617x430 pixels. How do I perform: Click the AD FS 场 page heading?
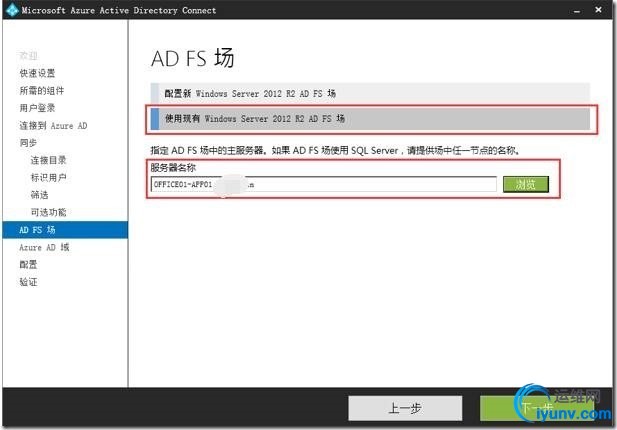(193, 58)
